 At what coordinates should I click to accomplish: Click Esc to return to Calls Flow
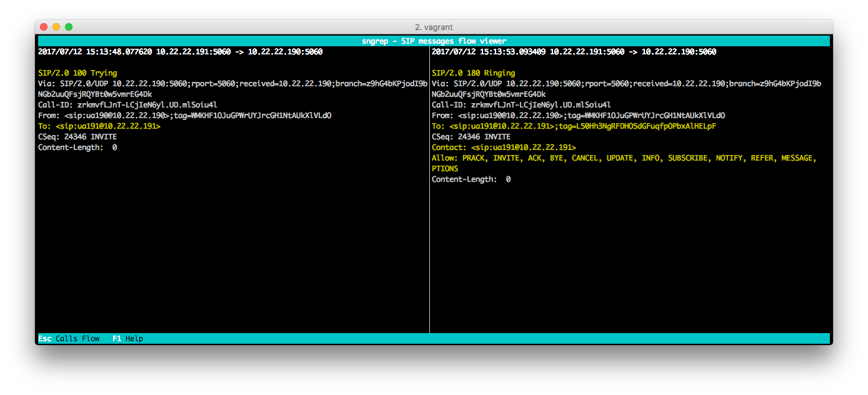[44, 338]
